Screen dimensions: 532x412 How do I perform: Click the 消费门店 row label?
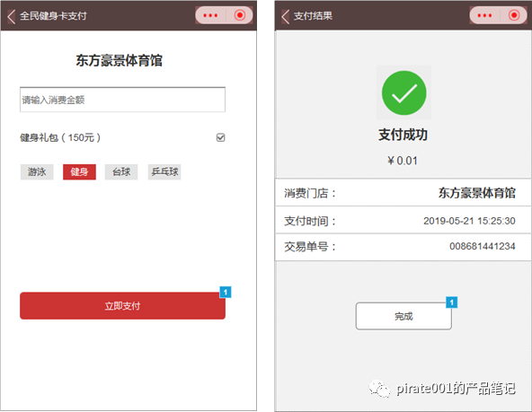click(x=310, y=193)
